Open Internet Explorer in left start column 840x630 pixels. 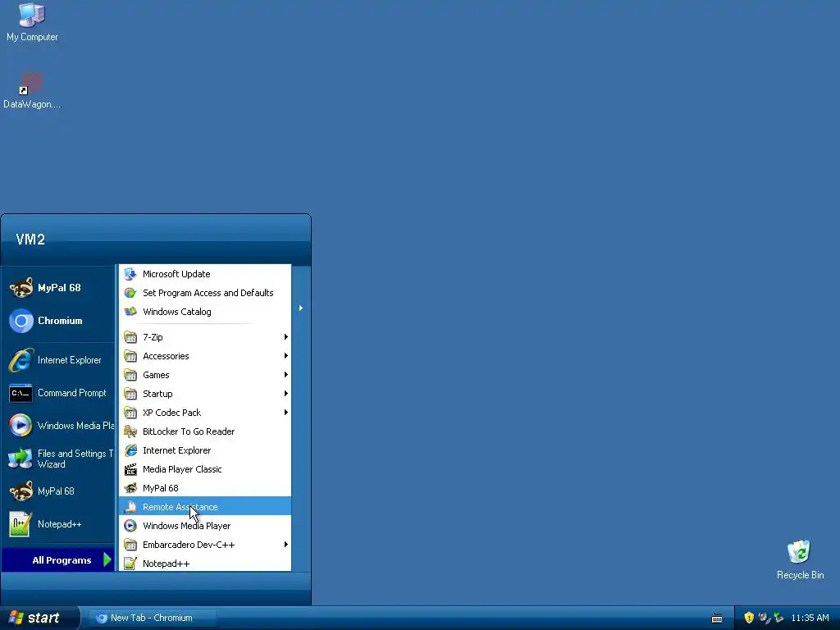[x=58, y=360]
